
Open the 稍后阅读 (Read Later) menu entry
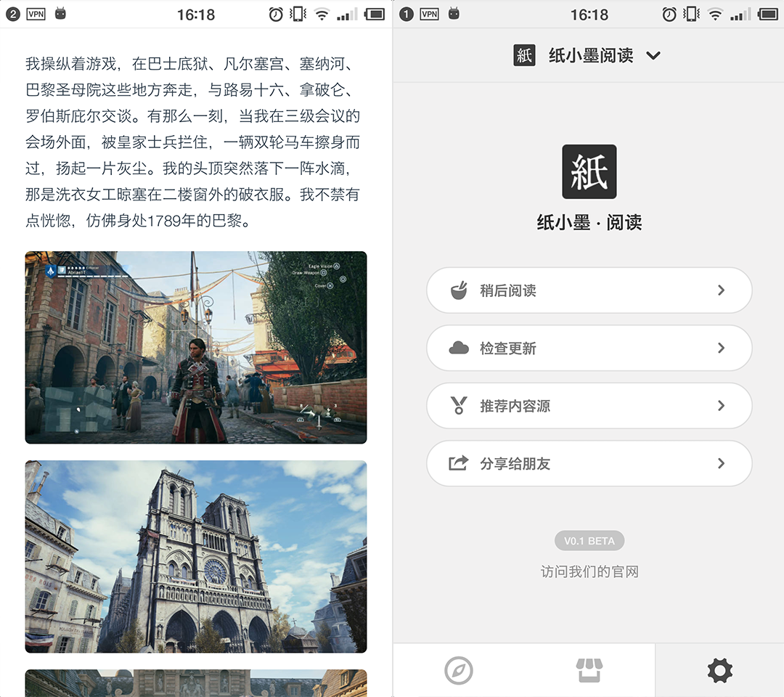point(589,290)
